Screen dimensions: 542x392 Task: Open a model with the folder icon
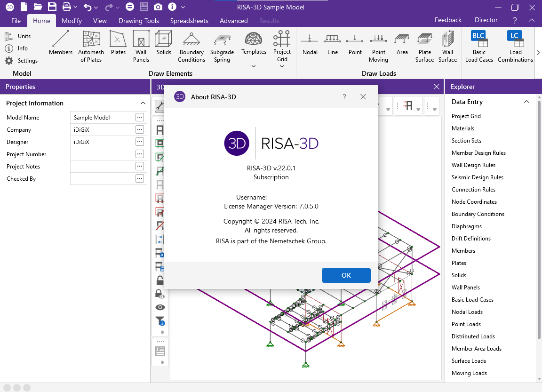[38, 7]
